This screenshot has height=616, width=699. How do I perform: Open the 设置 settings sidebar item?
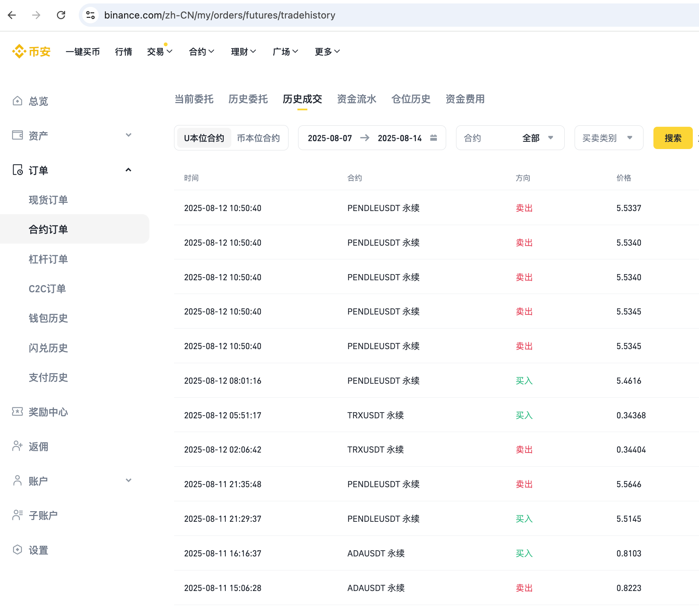pos(38,550)
